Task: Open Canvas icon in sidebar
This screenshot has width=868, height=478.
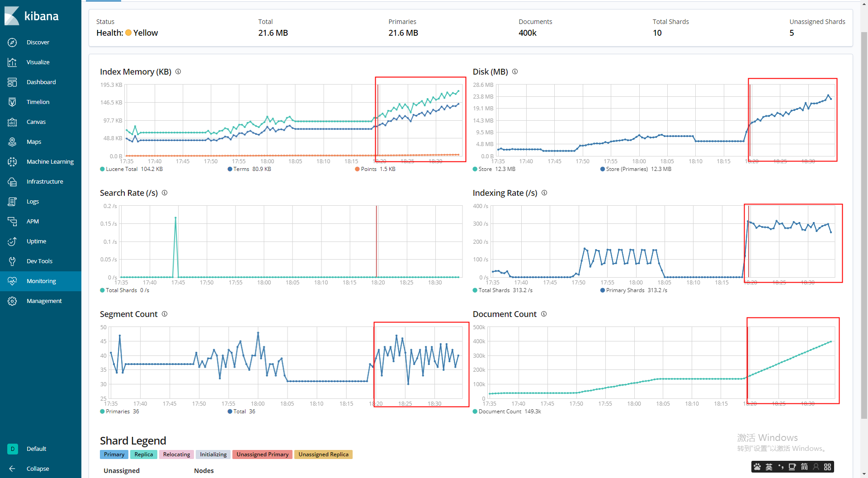Action: 12,122
